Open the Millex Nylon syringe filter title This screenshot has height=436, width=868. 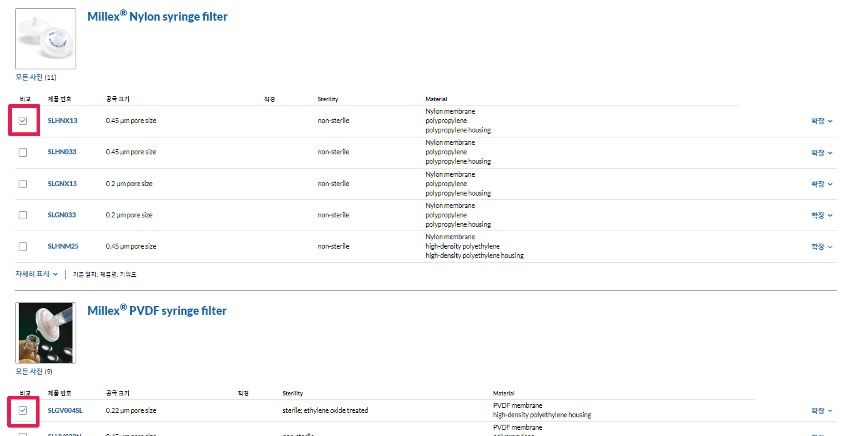(157, 17)
